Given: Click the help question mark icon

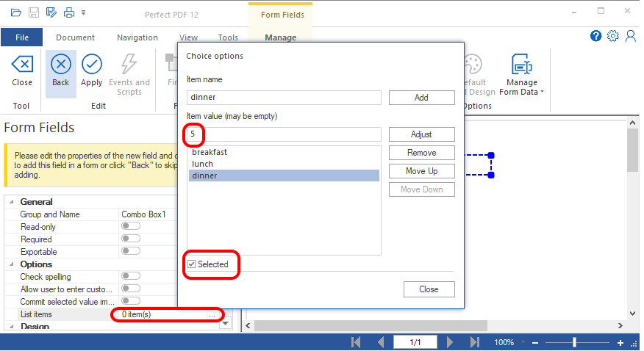Looking at the screenshot, I should click(x=596, y=36).
